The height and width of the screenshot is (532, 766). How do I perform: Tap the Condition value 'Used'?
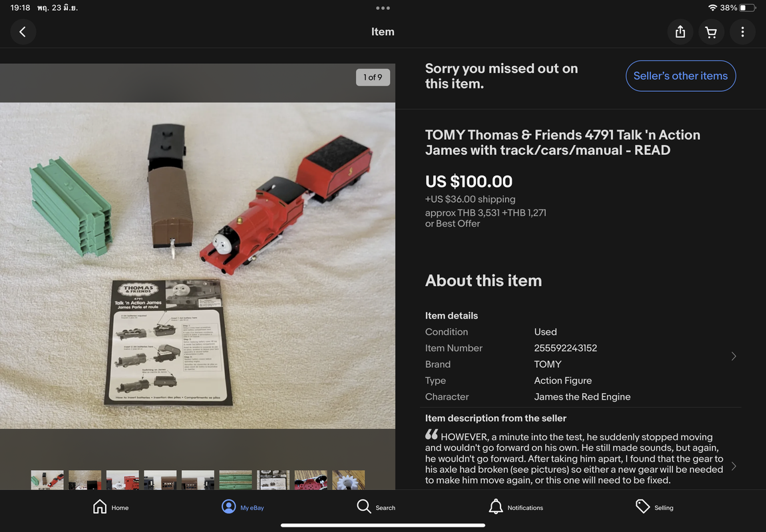click(x=545, y=332)
